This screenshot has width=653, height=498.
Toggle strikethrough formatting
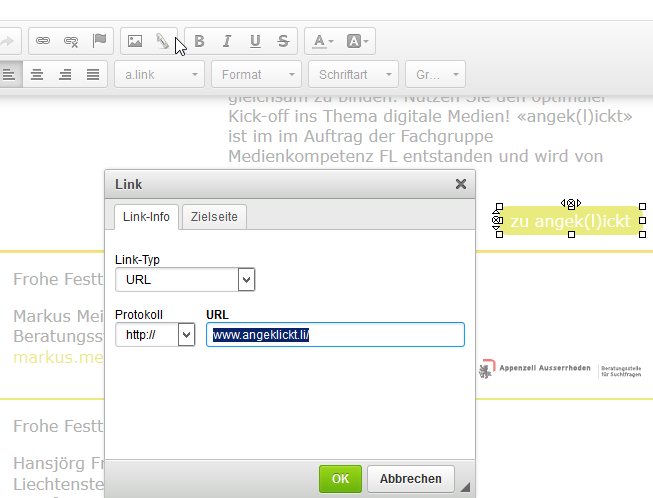coord(283,41)
